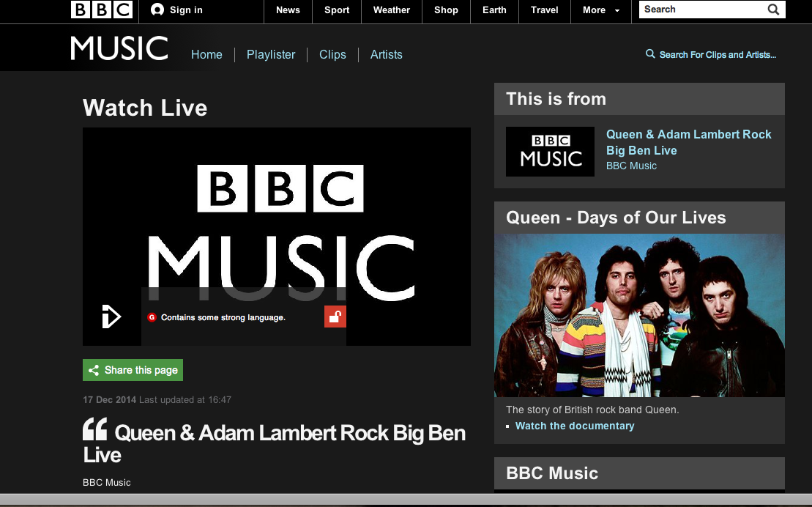Go to Music Home tab
This screenshot has width=812, height=507.
click(206, 54)
